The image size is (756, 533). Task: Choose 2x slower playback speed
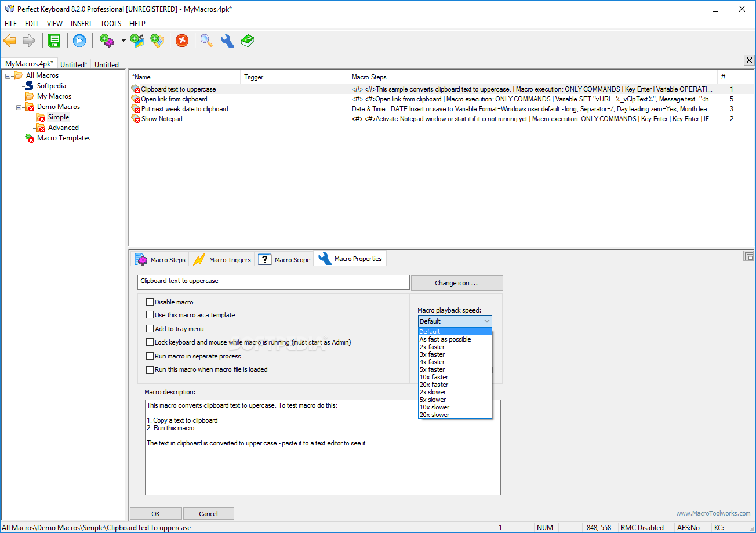pyautogui.click(x=455, y=392)
